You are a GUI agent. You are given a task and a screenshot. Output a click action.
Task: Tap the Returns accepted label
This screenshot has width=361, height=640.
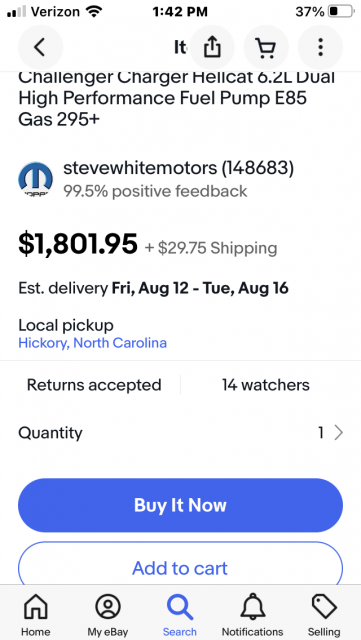94,385
